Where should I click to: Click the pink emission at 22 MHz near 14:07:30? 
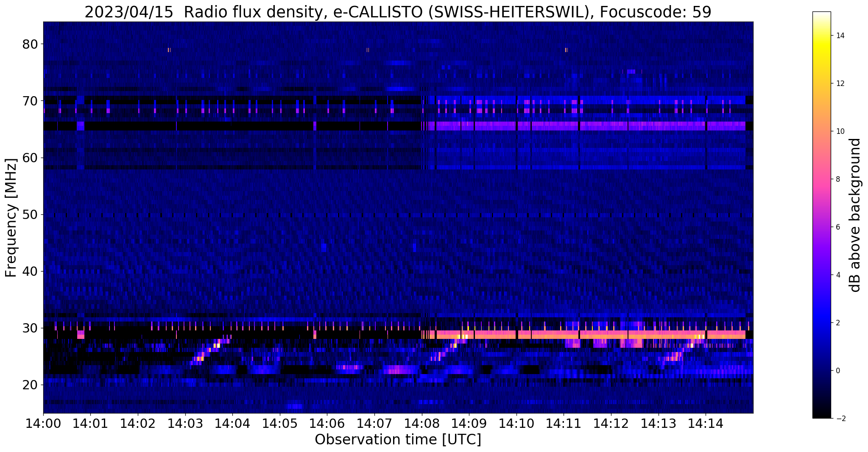coord(398,369)
